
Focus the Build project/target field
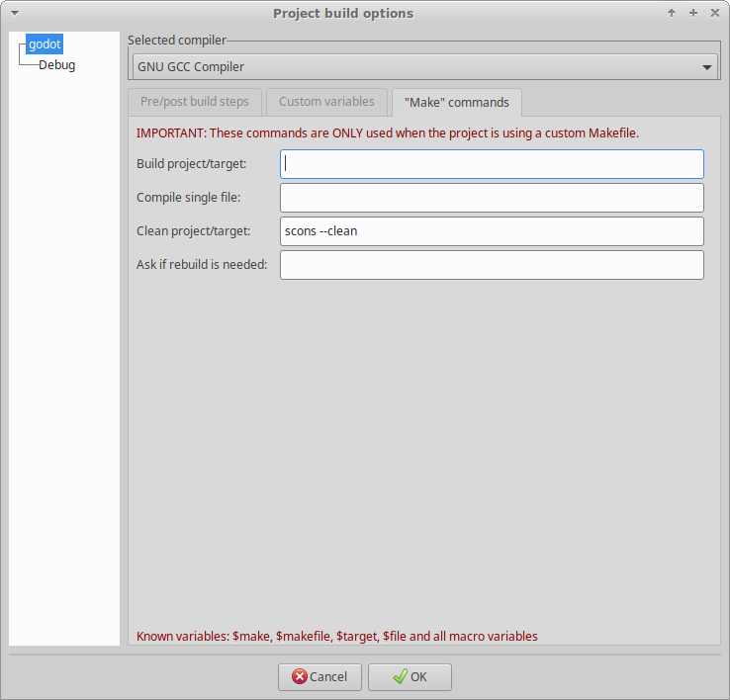pyautogui.click(x=492, y=164)
